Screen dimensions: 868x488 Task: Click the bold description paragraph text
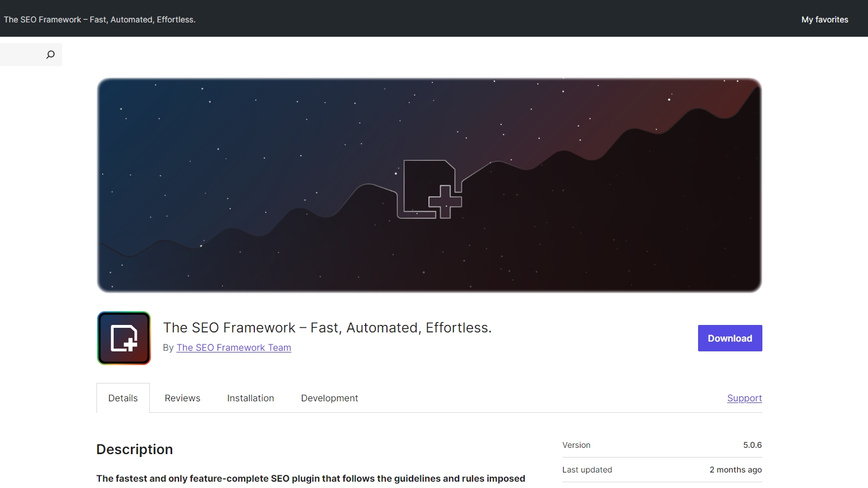(311, 479)
